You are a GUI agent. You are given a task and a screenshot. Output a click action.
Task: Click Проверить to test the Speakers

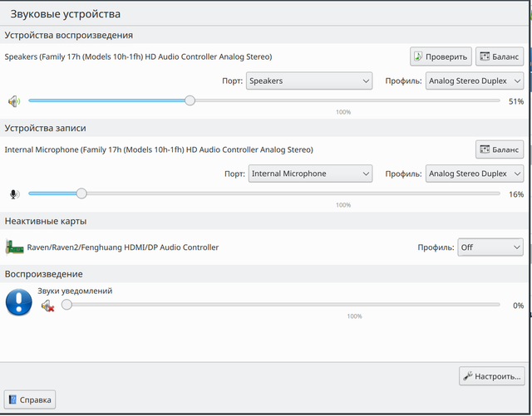tap(441, 56)
